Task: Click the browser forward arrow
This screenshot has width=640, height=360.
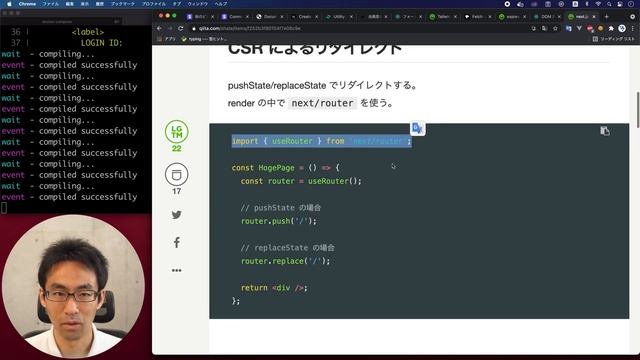Action: 170,28
